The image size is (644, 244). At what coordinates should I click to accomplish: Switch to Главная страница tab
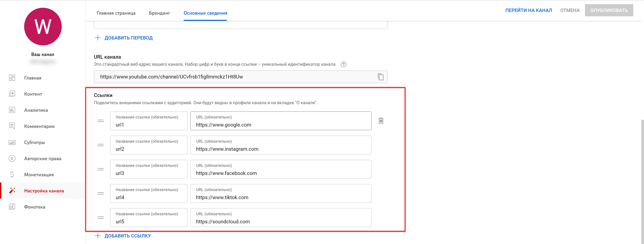point(116,13)
